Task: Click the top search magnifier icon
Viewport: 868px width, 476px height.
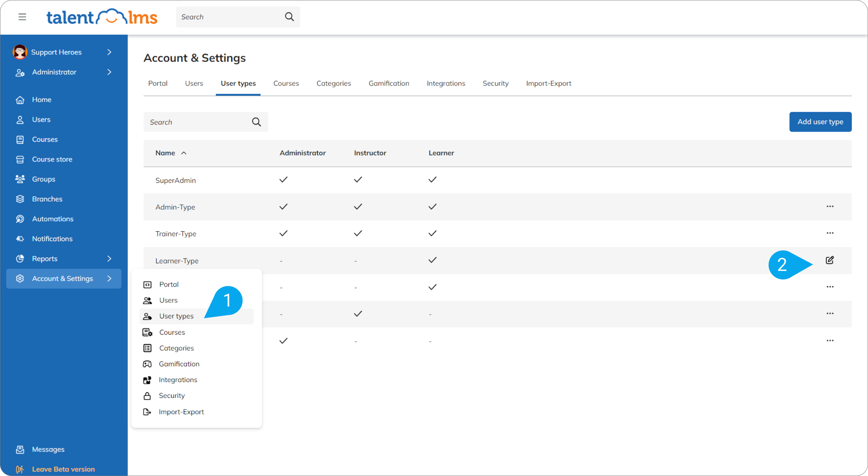Action: click(x=289, y=17)
